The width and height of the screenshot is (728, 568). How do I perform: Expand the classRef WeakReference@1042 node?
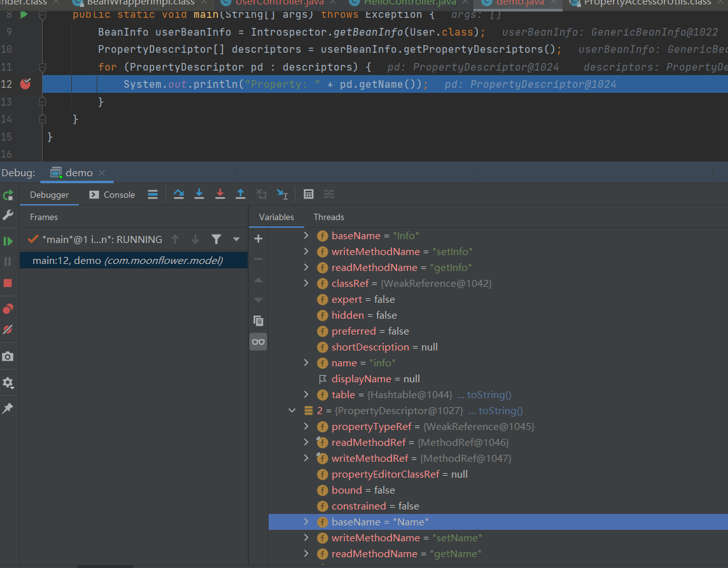(306, 284)
